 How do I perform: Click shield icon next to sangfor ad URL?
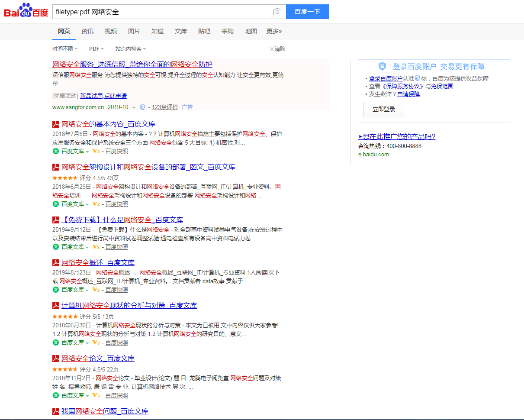[x=142, y=107]
